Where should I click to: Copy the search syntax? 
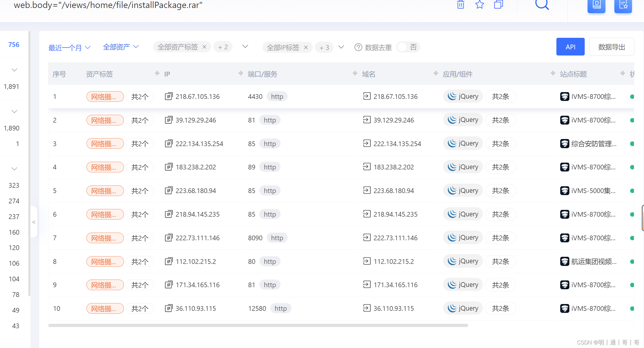(498, 5)
